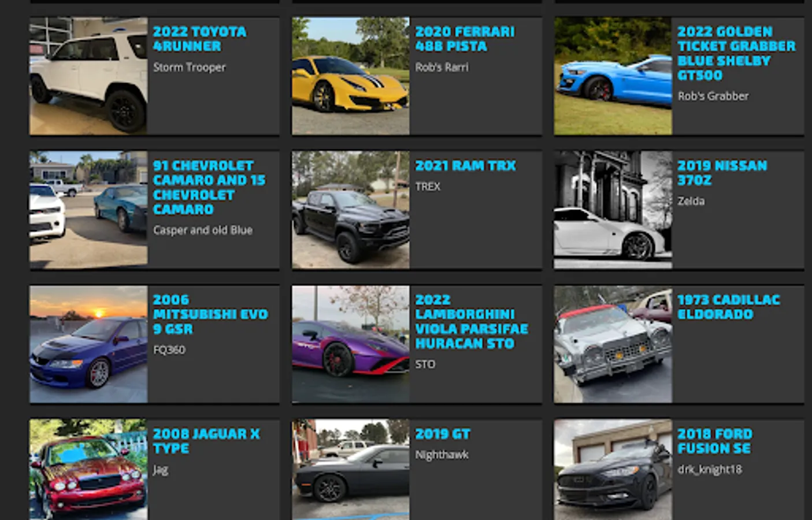Open the 2019 Nissan 370Z title
The height and width of the screenshot is (520, 812).
coord(722,173)
